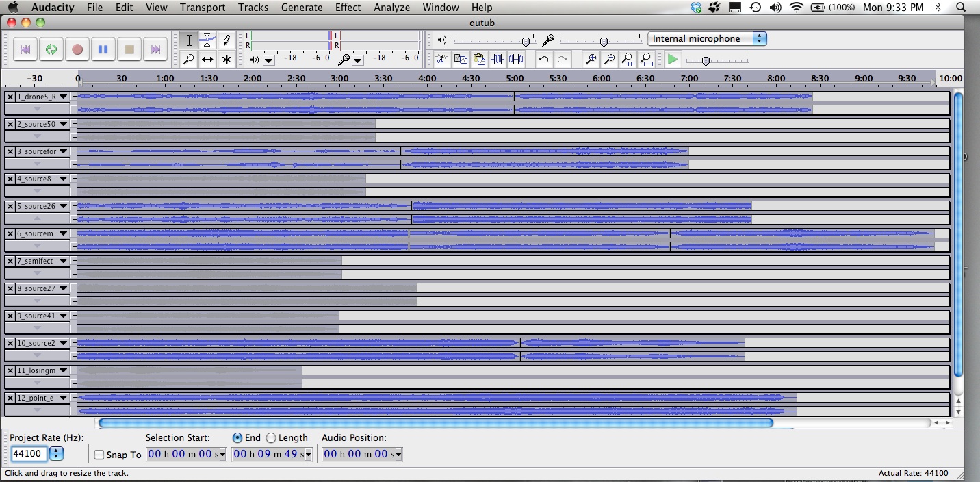980x482 pixels.
Task: Open the Effect menu
Action: click(x=348, y=7)
